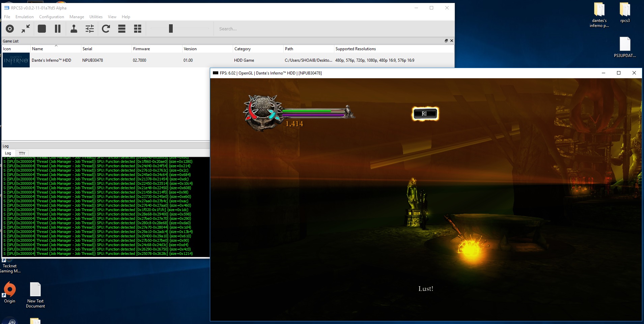Switch game list to grid view
The height and width of the screenshot is (324, 644).
(138, 29)
